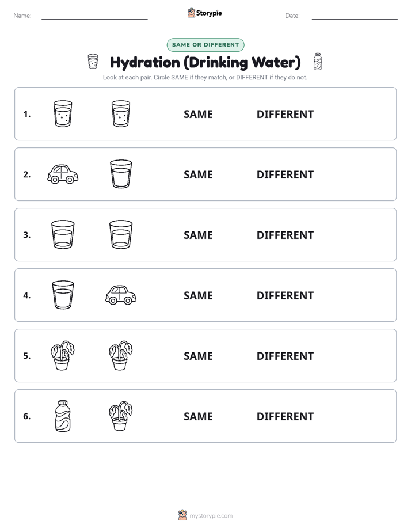
Task: Choose SAME for row 5
Action: pos(198,356)
